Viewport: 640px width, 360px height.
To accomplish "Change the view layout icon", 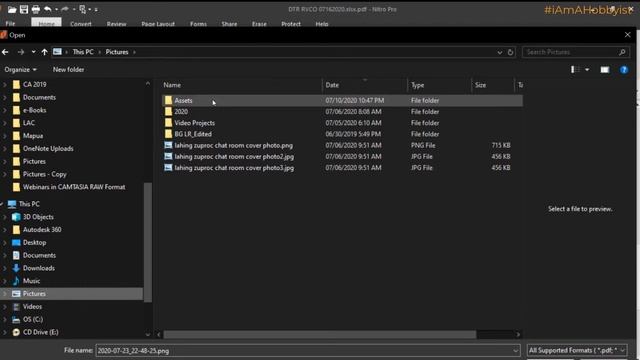I will pos(575,70).
